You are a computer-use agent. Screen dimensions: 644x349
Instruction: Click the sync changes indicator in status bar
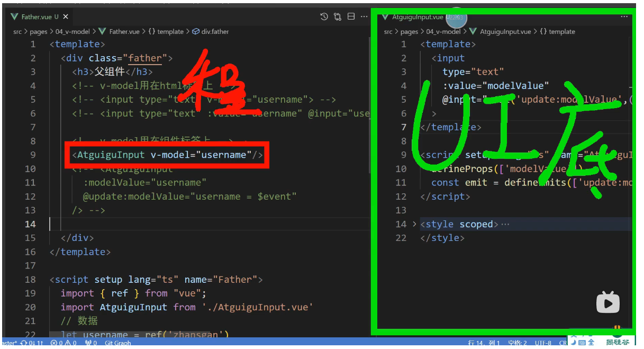32,343
